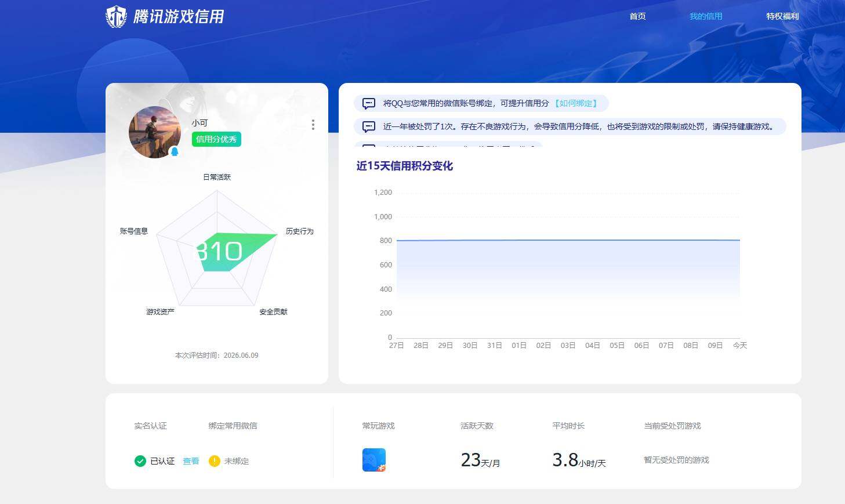845x504 pixels.
Task: Click the yellow unbound warning icon
Action: point(214,461)
